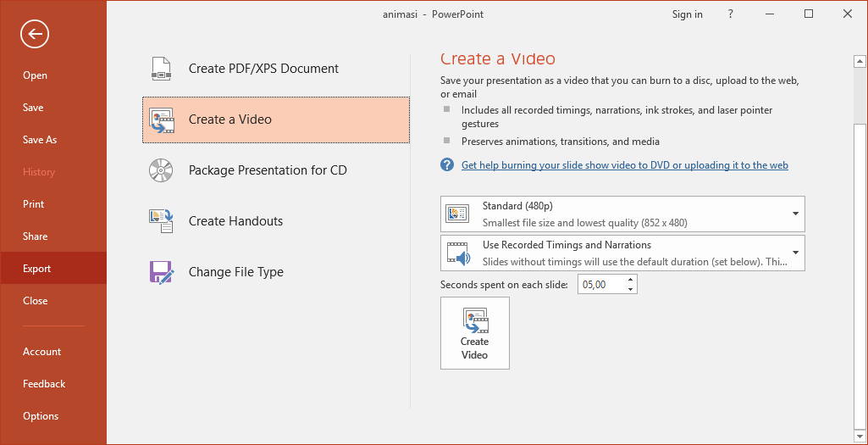Expand the Standard (480p) quality dropdown
This screenshot has width=868, height=445.
click(795, 214)
